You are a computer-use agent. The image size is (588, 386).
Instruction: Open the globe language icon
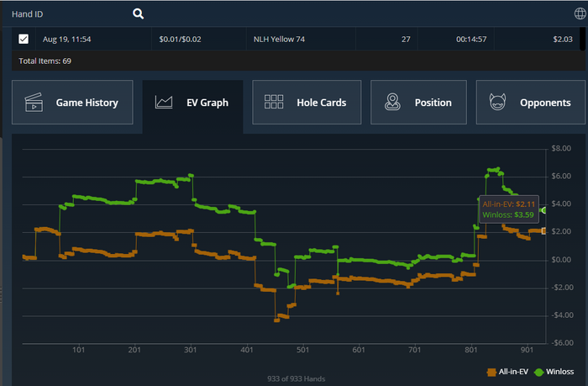580,14
